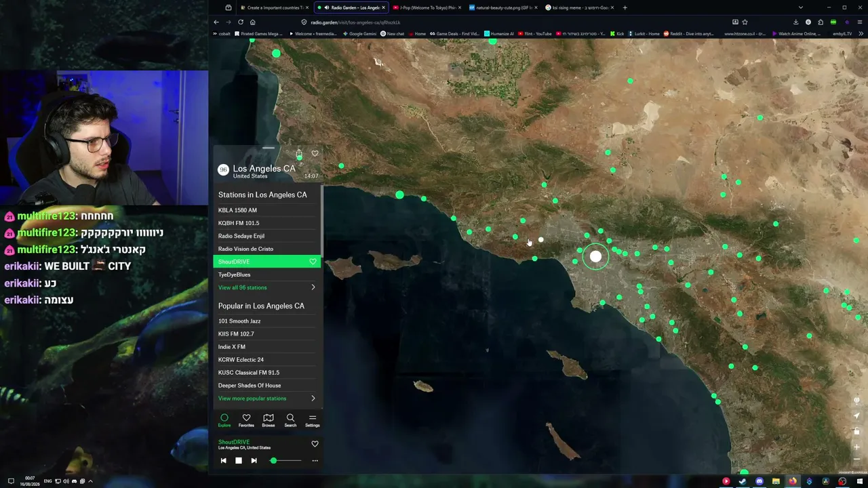Open the browser downloads panel
Screen dimensions: 868x488
point(795,22)
